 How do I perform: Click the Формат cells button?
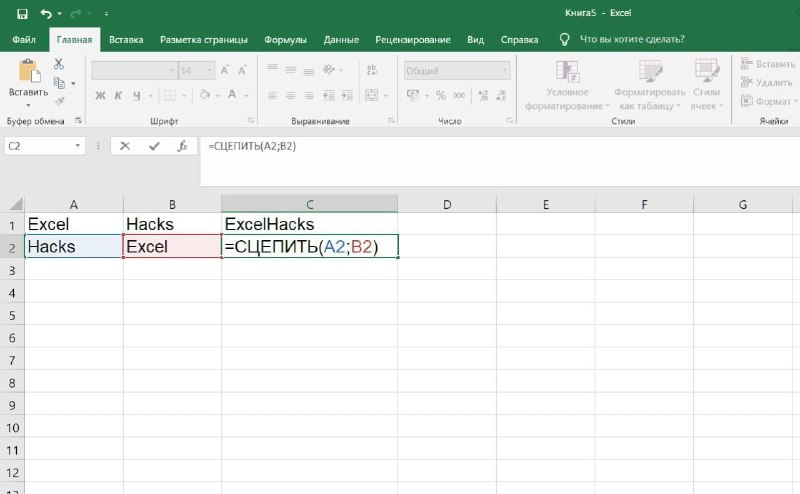coord(768,101)
